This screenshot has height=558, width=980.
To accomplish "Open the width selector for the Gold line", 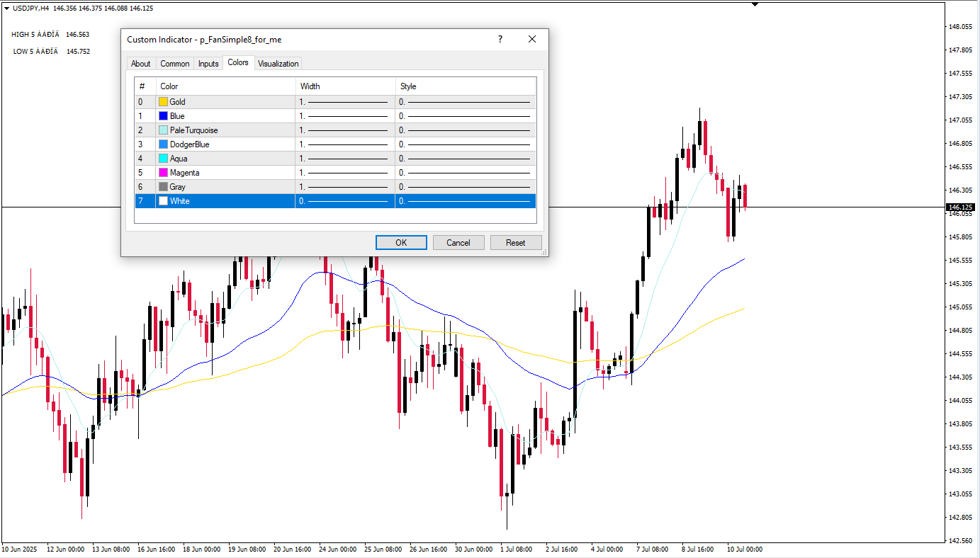I will tap(344, 102).
